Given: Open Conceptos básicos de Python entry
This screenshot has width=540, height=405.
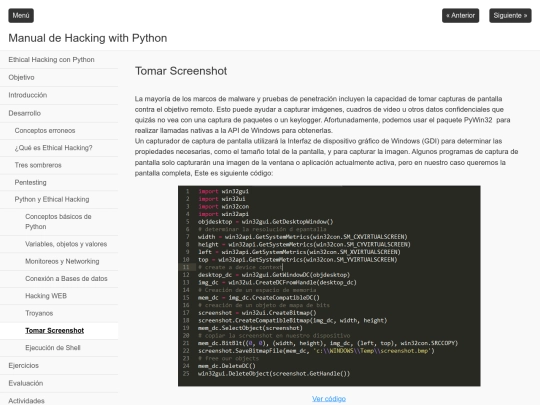Looking at the screenshot, I should pyautogui.click(x=58, y=221).
